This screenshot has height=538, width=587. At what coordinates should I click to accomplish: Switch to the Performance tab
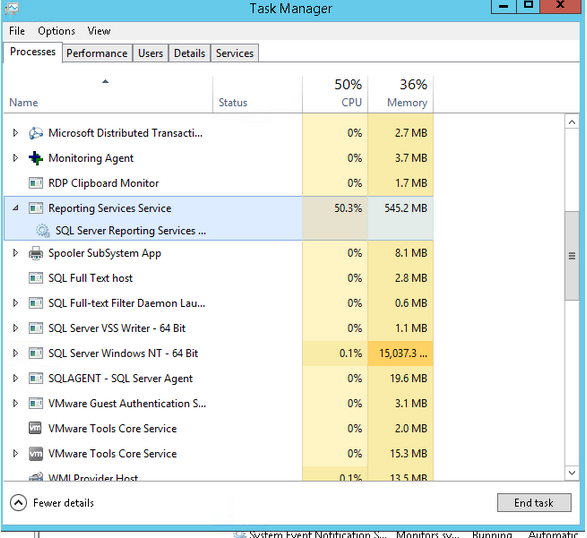coord(97,53)
